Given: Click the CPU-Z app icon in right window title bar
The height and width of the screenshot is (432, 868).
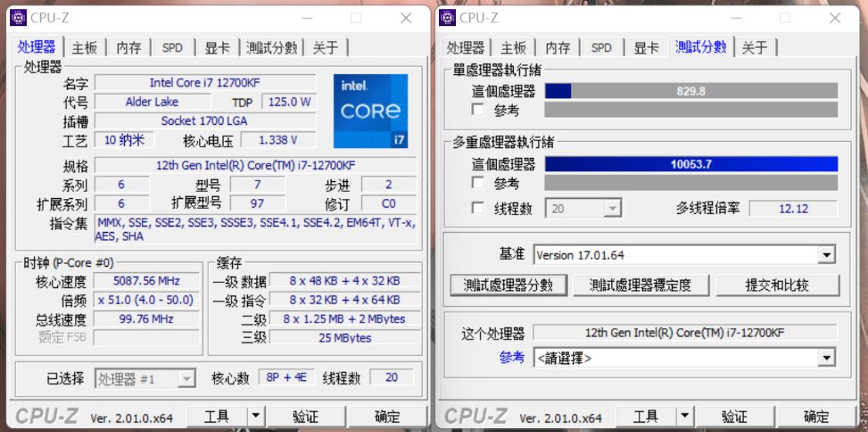Looking at the screenshot, I should (x=448, y=18).
